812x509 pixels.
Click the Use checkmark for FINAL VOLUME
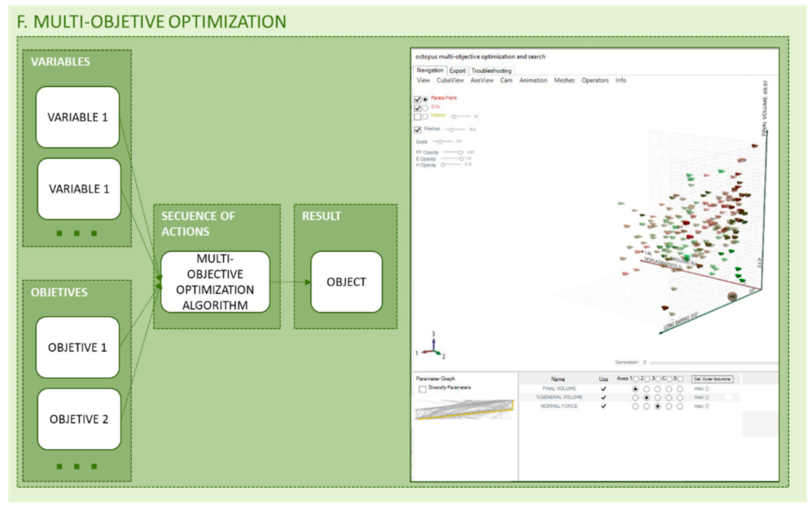pyautogui.click(x=604, y=389)
